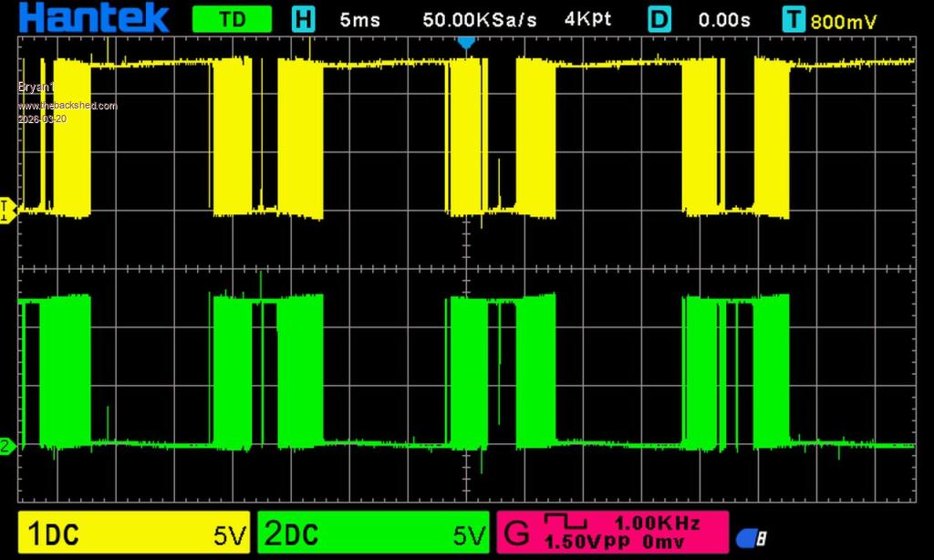This screenshot has height=560, width=934.
Task: Click the 0.00s delay value
Action: tap(723, 19)
